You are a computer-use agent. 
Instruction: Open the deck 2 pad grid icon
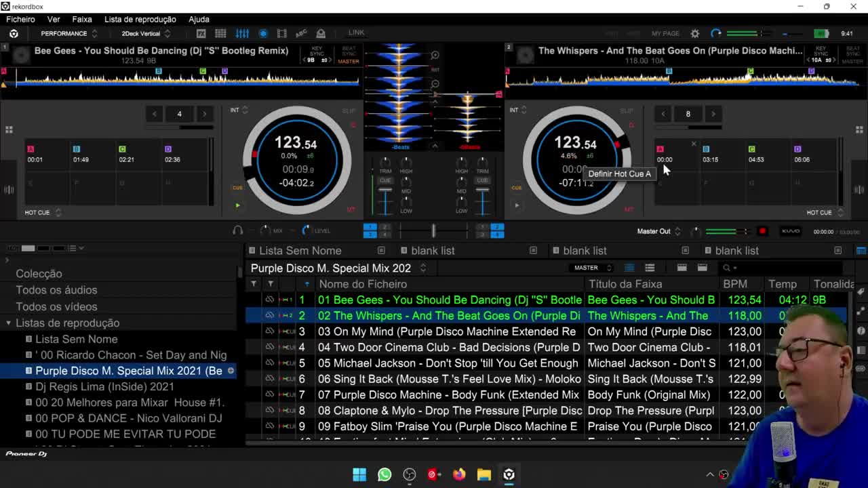(x=859, y=129)
